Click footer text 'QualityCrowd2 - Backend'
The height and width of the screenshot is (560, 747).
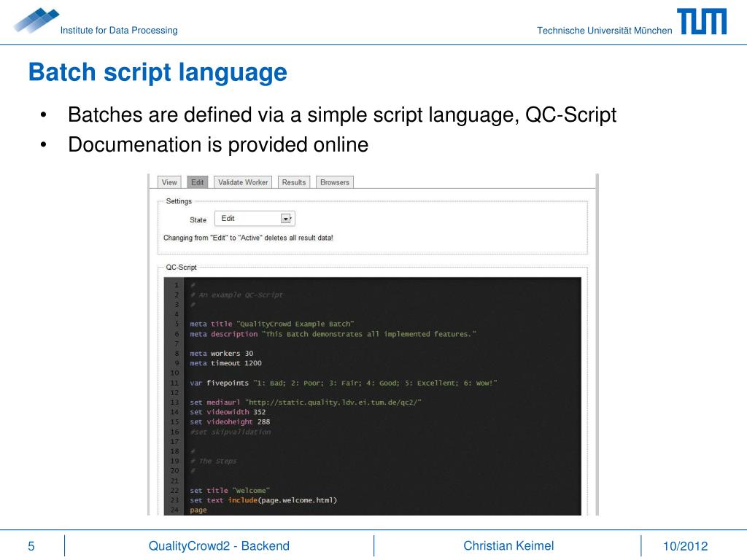(219, 545)
